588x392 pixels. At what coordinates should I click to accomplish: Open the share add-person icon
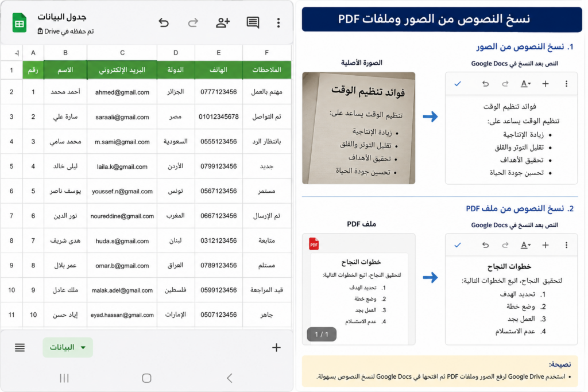(x=223, y=23)
